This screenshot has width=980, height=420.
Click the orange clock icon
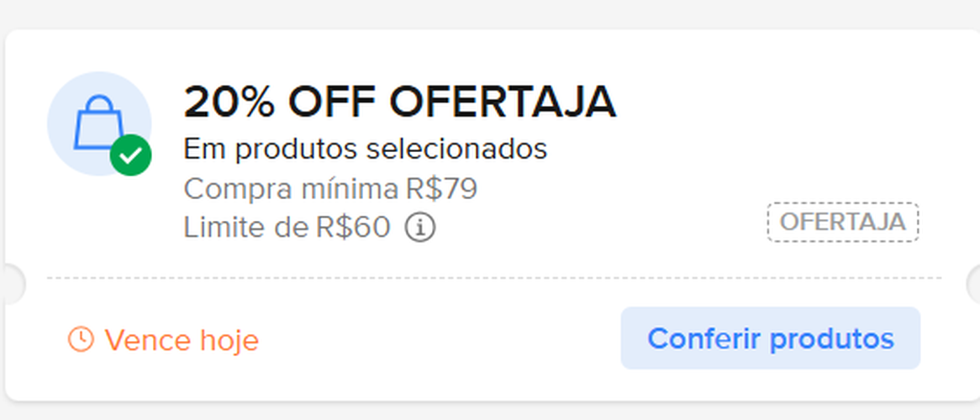(x=81, y=339)
